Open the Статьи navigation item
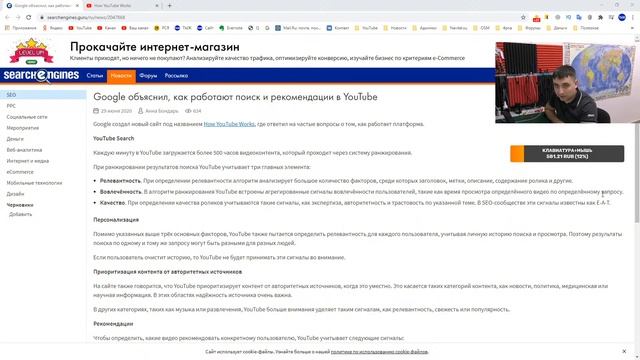This screenshot has height=360, width=640. click(x=95, y=76)
